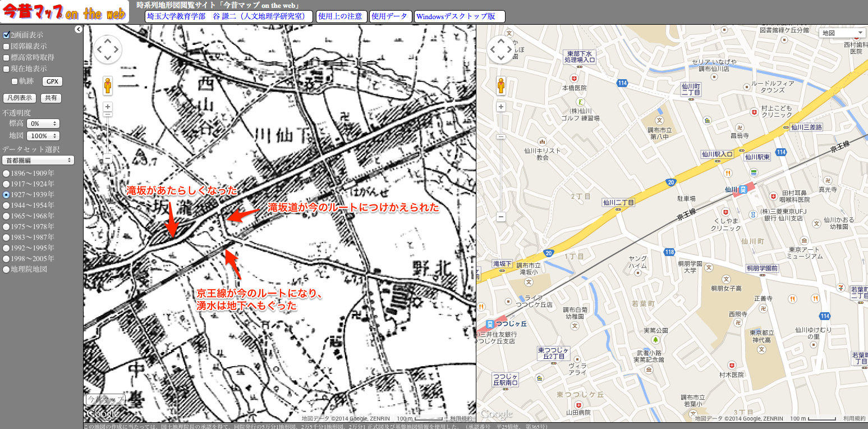Click the 仙川 station icon

tap(743, 189)
